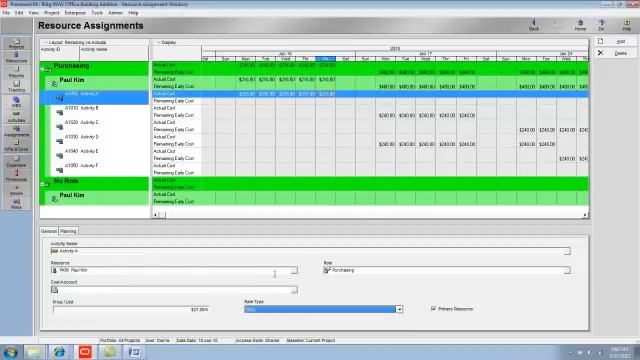Viewport: 640px width, 360px height.
Task: Open the Tracking view in the sidebar
Action: pyautogui.click(x=16, y=87)
